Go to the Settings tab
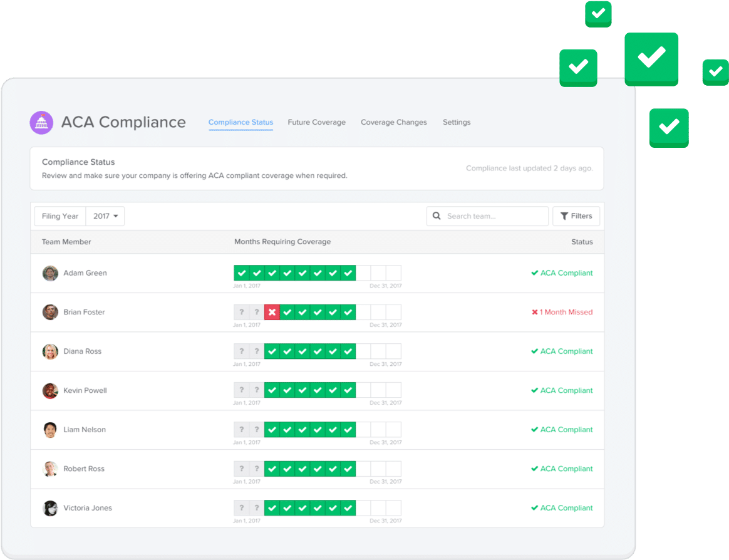Image resolution: width=729 pixels, height=560 pixels. pyautogui.click(x=457, y=122)
